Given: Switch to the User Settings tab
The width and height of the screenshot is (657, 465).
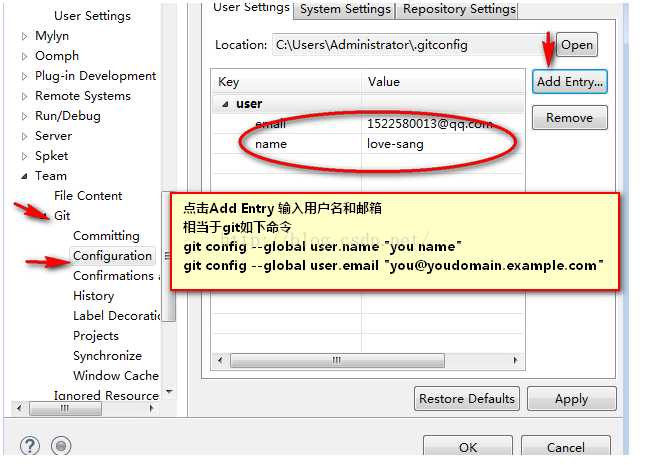Looking at the screenshot, I should coord(251,8).
